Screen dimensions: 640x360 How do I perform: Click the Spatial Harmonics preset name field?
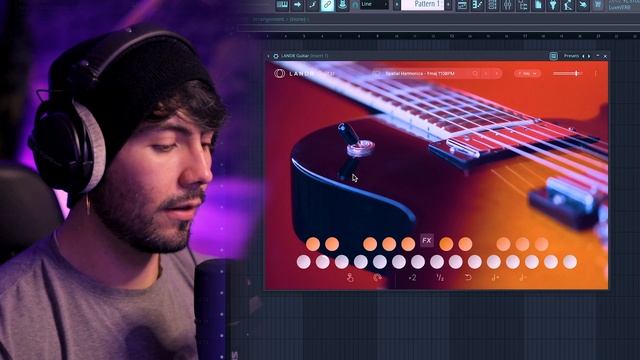pyautogui.click(x=420, y=73)
